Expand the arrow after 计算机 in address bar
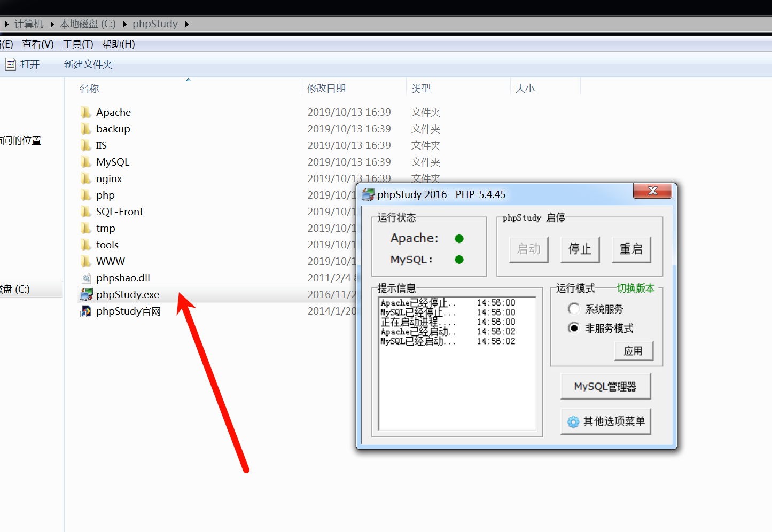The image size is (772, 532). [52, 24]
